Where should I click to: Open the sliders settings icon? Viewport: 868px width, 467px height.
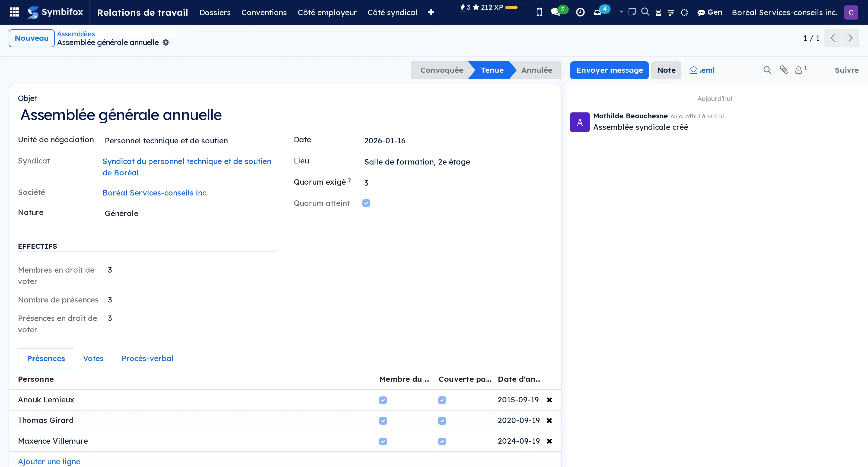click(x=671, y=12)
